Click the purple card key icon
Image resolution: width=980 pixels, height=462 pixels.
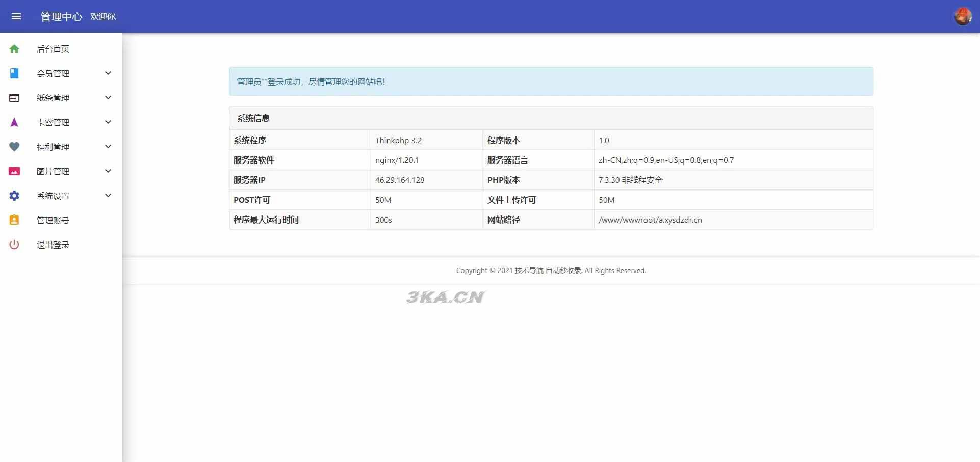click(14, 122)
